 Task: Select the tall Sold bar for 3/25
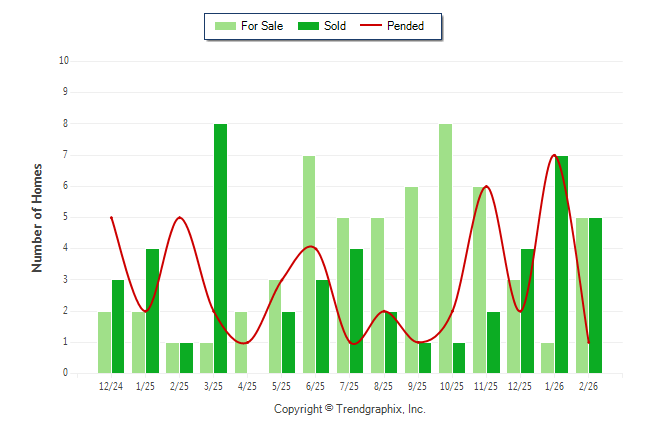coord(220,248)
